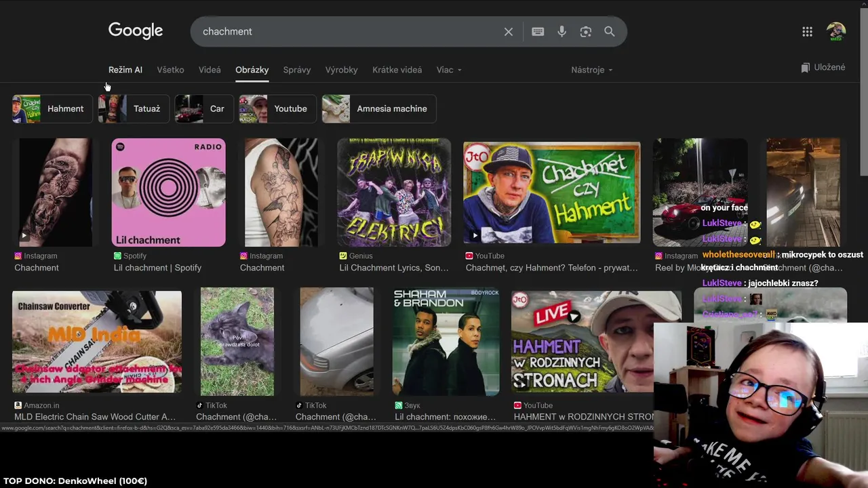Screen dimensions: 868x488
Task: Open the Lil chachment Spotify radio thumbnail
Action: [168, 192]
